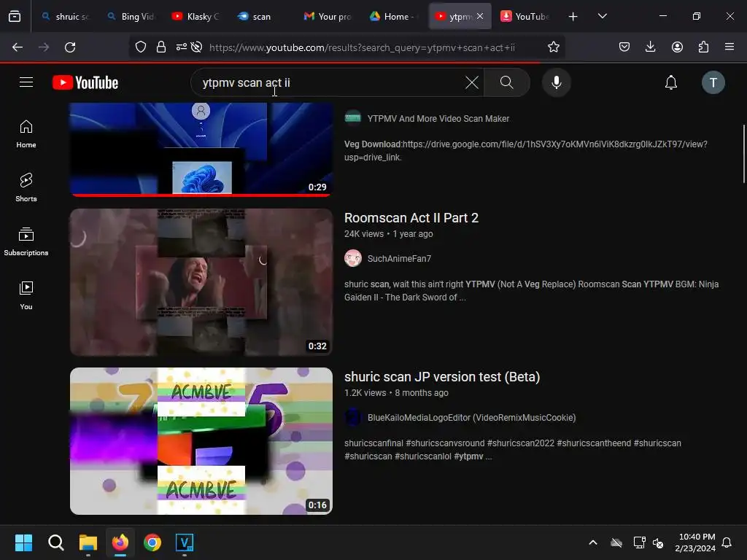
Task: Open Firefox View button
Action: (15, 17)
